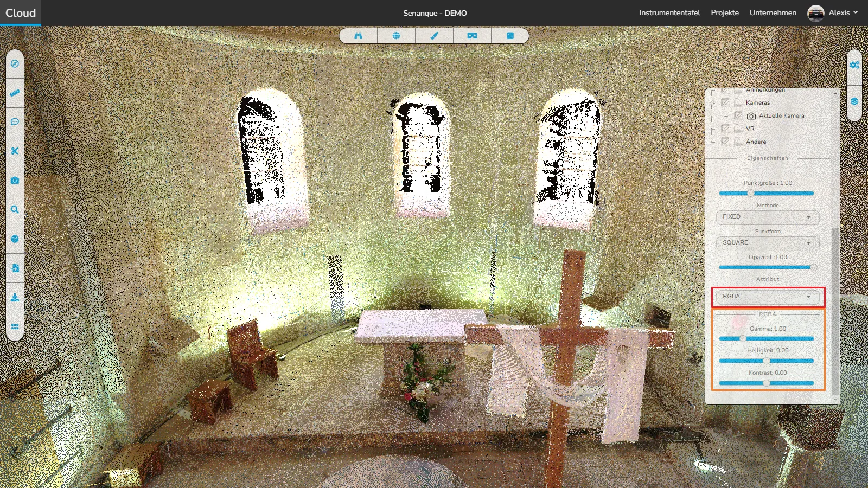Open the magnifier search tool
This screenshot has width=868, height=488.
pos(15,210)
